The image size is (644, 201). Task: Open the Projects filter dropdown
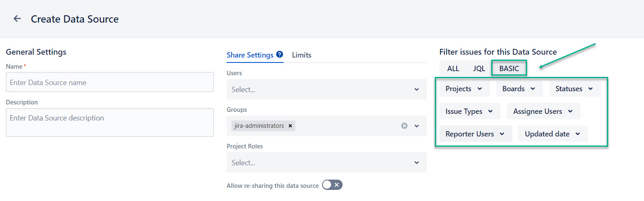tap(464, 89)
